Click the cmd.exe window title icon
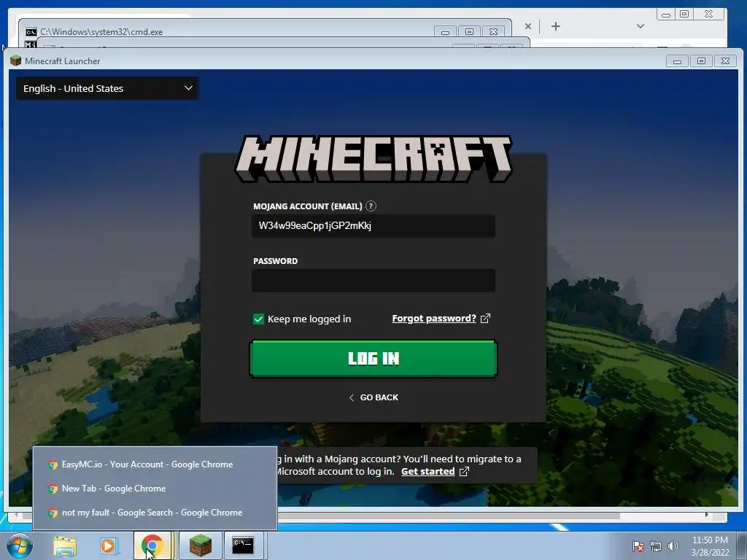 pyautogui.click(x=31, y=32)
